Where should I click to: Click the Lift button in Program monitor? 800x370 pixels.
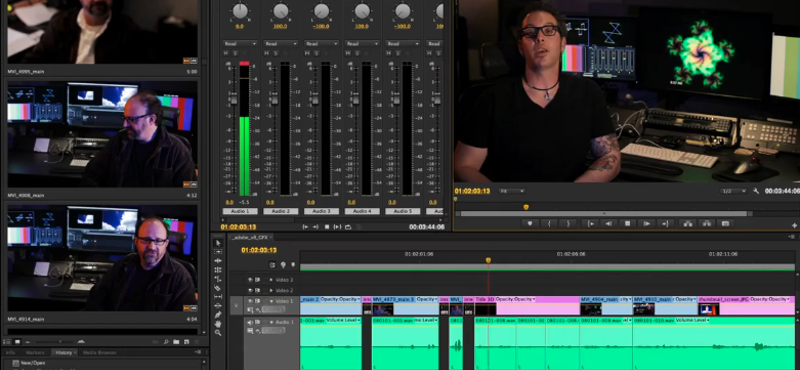pyautogui.click(x=688, y=224)
